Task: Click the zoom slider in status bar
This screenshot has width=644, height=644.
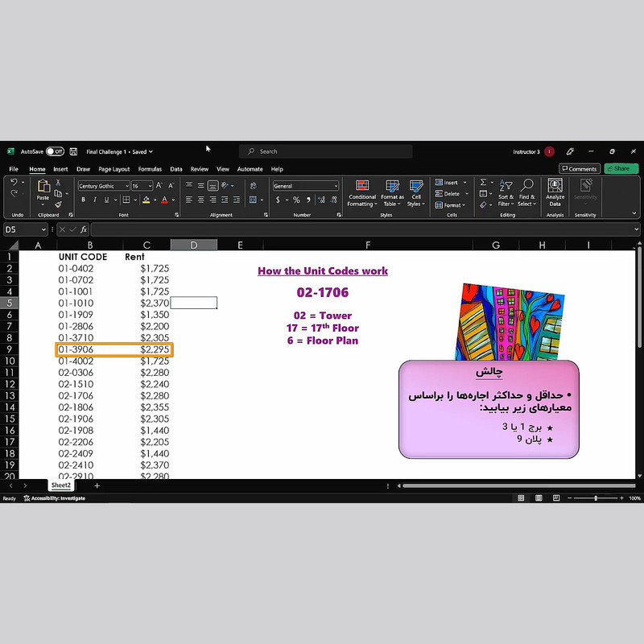Action: [x=596, y=498]
